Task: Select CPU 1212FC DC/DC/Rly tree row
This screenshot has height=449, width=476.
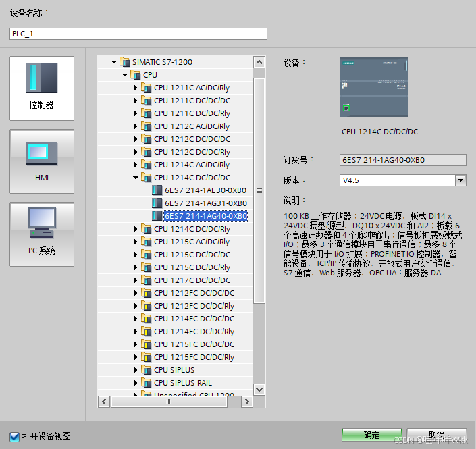Action: click(x=175, y=306)
